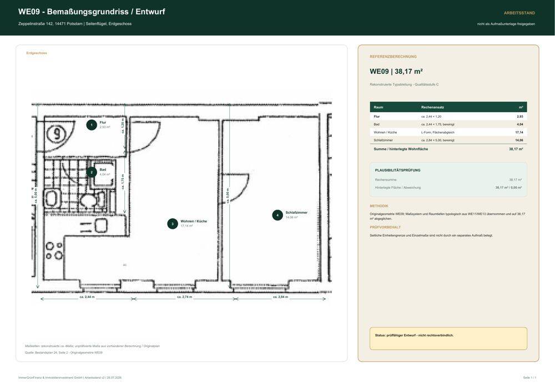Select the Flur row in the table
555x392 pixels.
click(x=448, y=117)
